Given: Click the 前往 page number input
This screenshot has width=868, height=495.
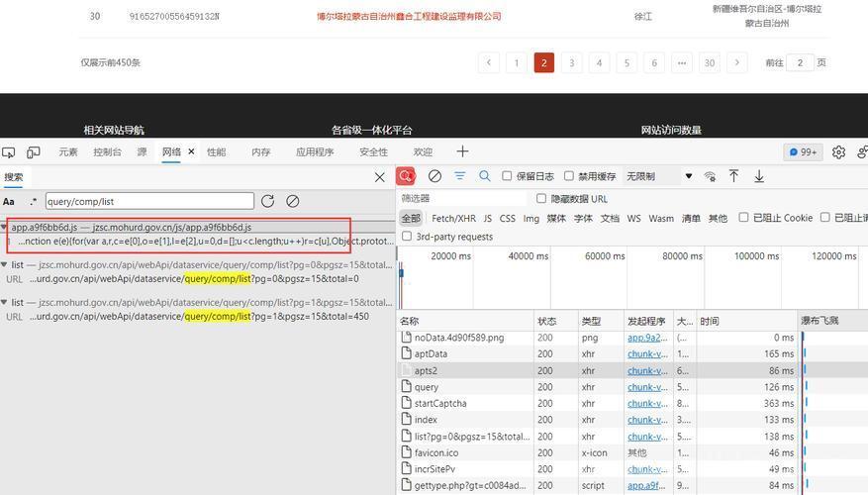Looking at the screenshot, I should [800, 62].
